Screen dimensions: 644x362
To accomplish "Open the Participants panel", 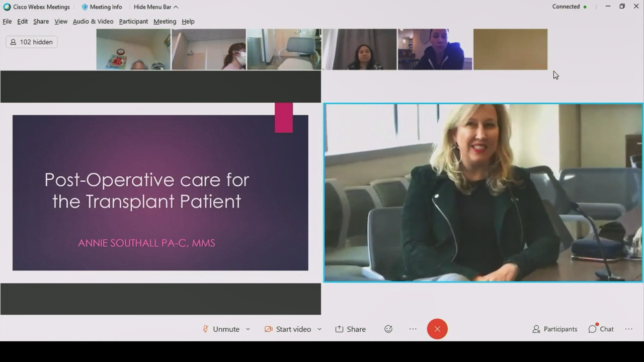I will (555, 329).
